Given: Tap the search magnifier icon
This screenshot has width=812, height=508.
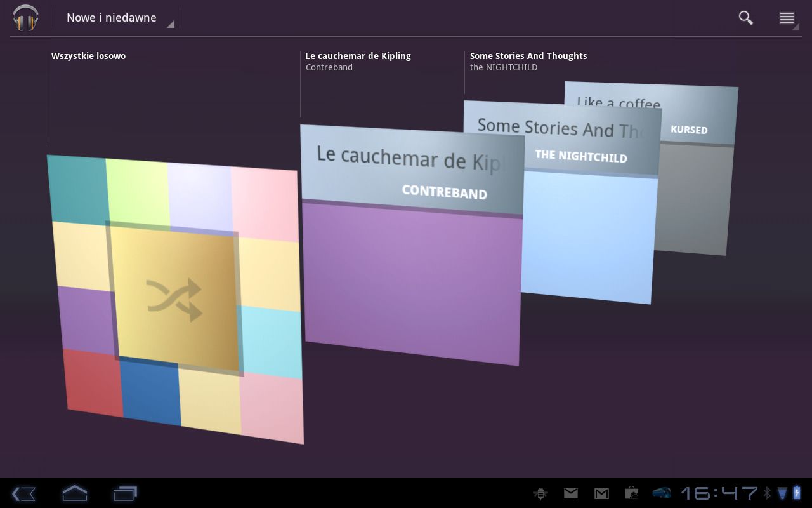Looking at the screenshot, I should [x=746, y=18].
